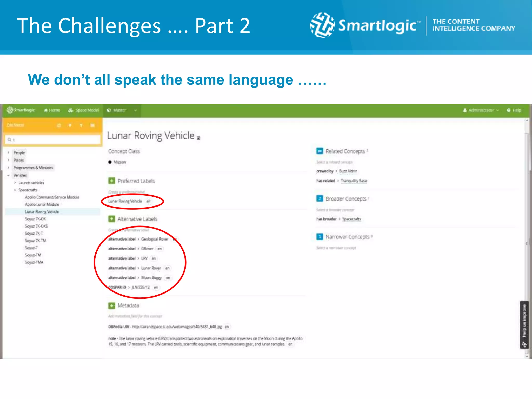
Task: Click the icon beside Lunar Roving Vehicle title
Action: pos(198,138)
